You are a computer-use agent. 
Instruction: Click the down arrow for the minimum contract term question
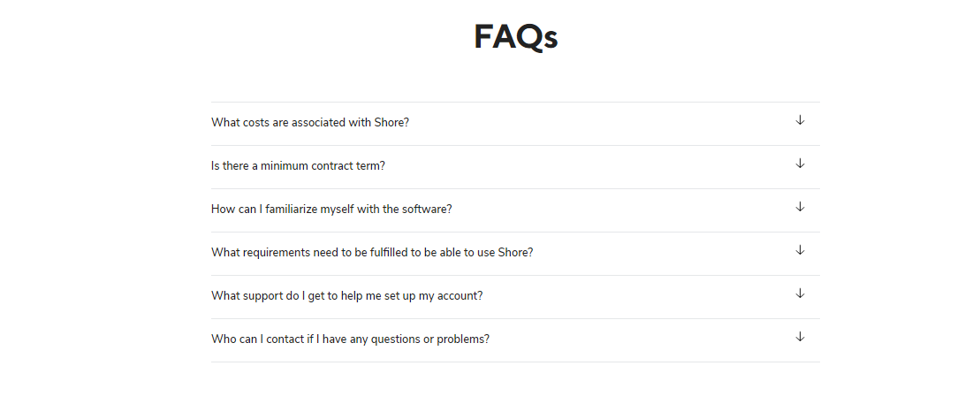click(x=800, y=164)
